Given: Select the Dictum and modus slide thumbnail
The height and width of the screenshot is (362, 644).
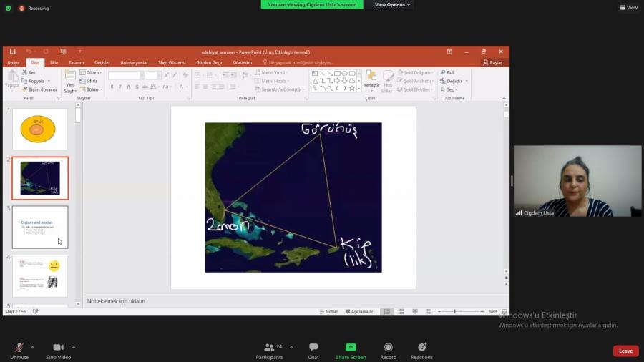Looking at the screenshot, I should [40, 227].
